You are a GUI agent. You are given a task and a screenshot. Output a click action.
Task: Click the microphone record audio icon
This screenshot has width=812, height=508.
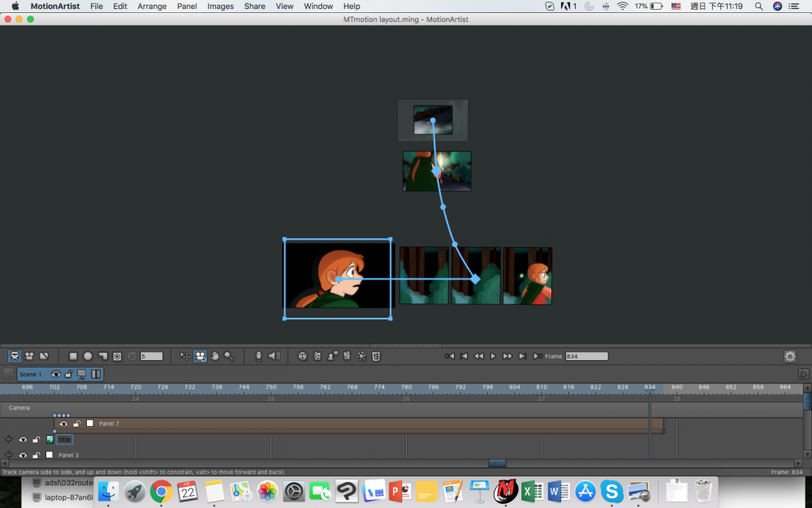tap(258, 356)
